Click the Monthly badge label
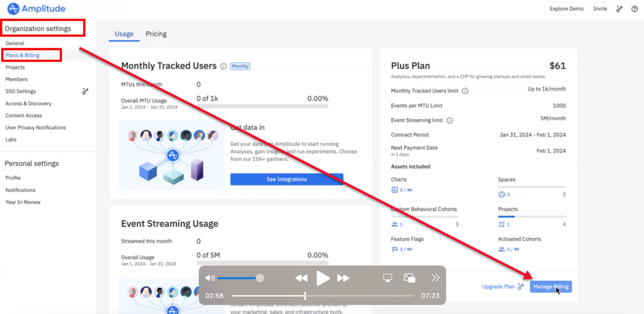644x314 pixels. coord(240,66)
